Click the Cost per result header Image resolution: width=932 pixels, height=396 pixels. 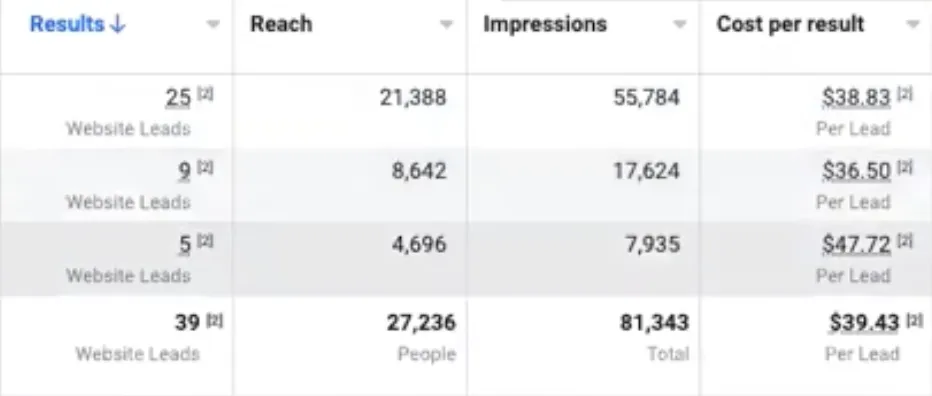click(791, 24)
